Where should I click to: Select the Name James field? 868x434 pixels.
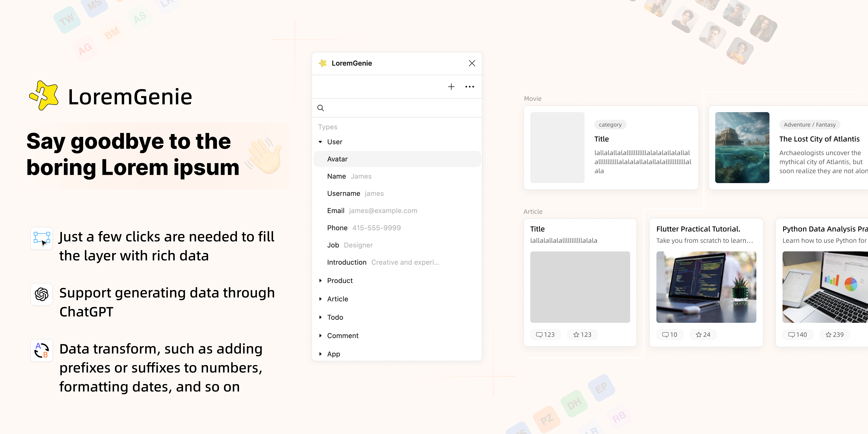tap(397, 176)
